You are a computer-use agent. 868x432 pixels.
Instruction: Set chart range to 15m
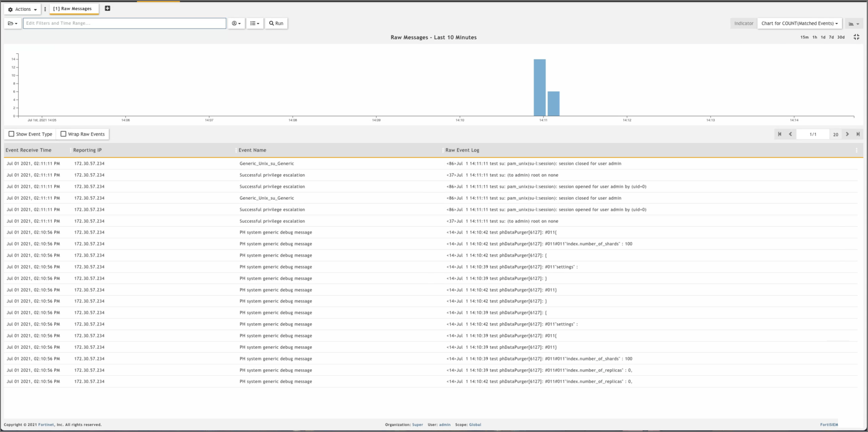(x=804, y=37)
